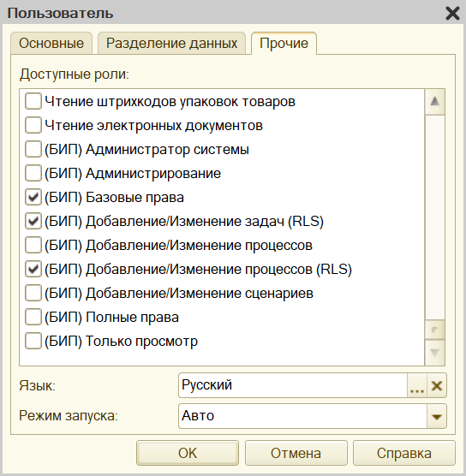Click the scroll up arrow in roles list
Image resolution: width=466 pixels, height=476 pixels.
tap(434, 101)
